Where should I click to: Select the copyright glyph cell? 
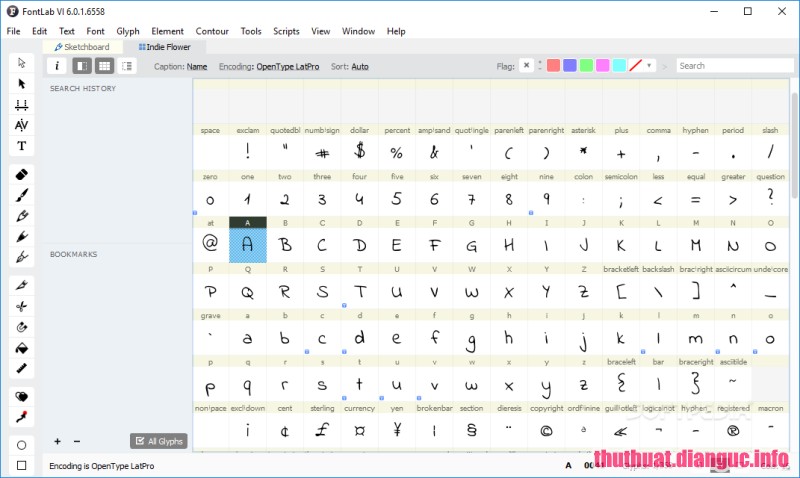(x=546, y=426)
